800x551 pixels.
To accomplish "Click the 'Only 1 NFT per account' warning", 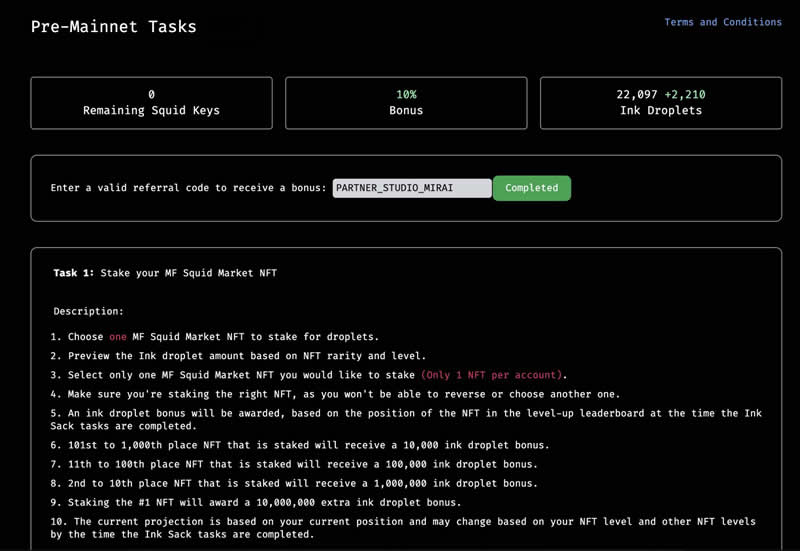I will coord(491,375).
